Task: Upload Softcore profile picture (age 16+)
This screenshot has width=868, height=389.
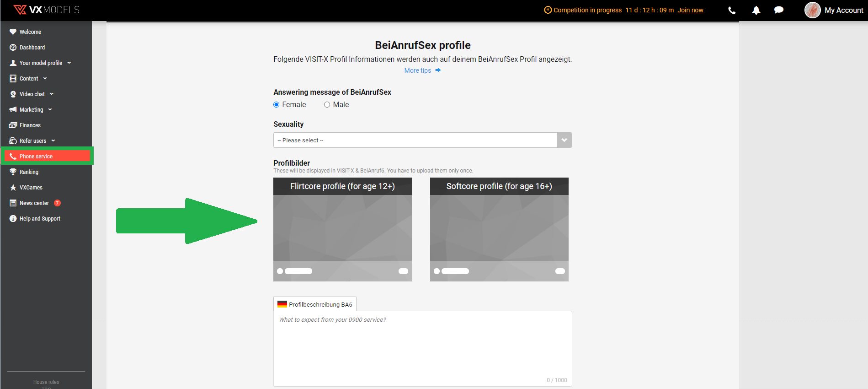Action: (499, 229)
